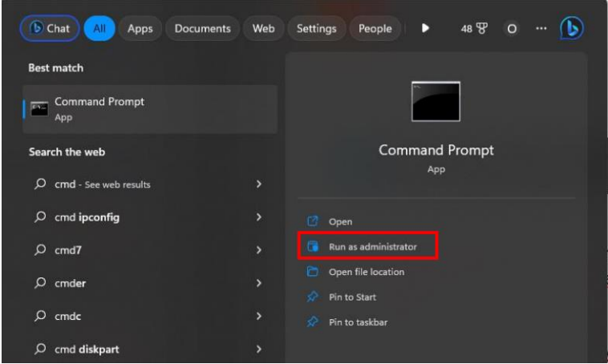
Task: Expand the cmd web results chevron
Action: coord(258,184)
